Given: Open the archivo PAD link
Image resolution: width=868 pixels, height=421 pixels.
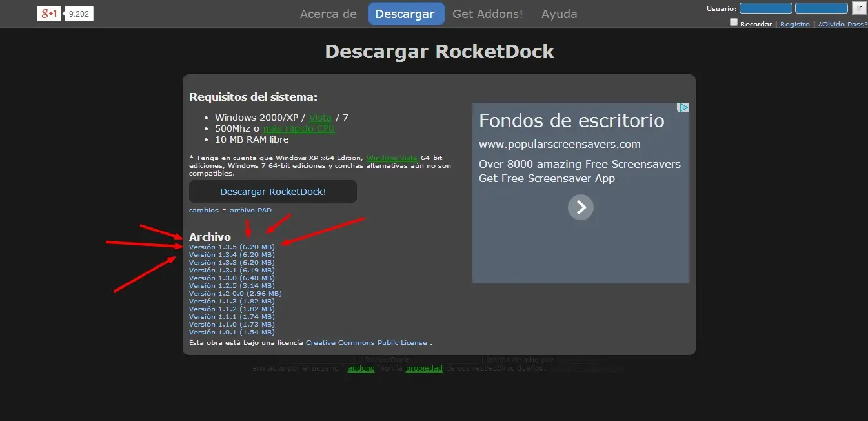Looking at the screenshot, I should pyautogui.click(x=250, y=211).
